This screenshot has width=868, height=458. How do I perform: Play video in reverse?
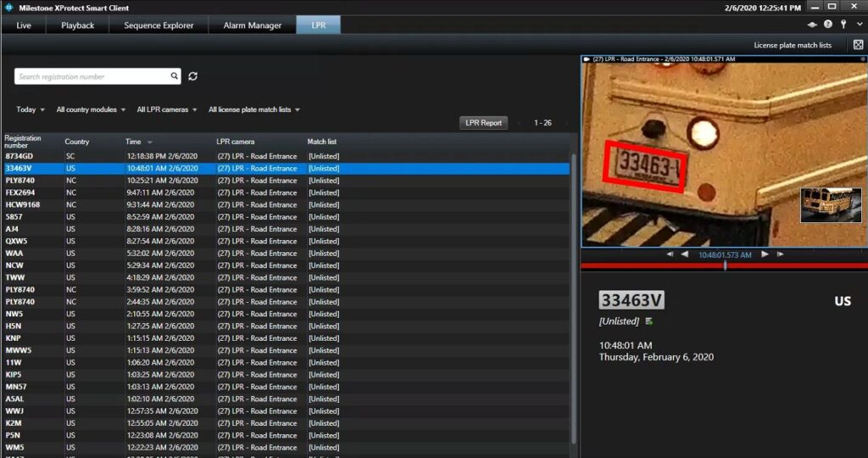click(x=685, y=254)
